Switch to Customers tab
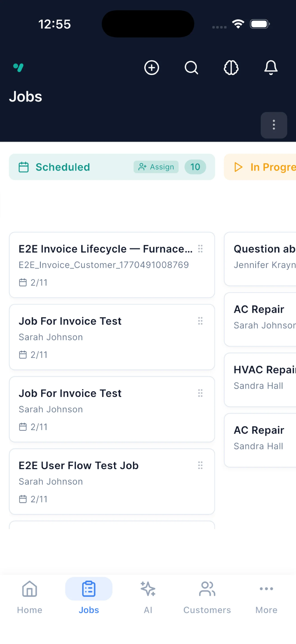This screenshot has width=296, height=644. [207, 597]
